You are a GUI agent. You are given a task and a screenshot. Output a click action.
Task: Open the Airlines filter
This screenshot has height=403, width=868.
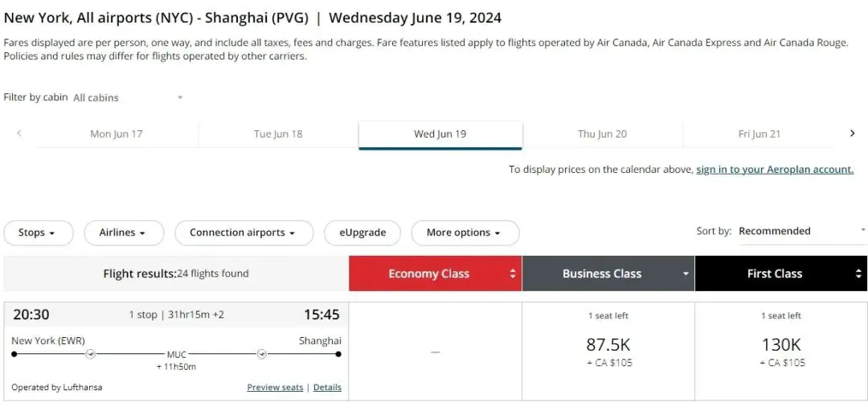pyautogui.click(x=123, y=232)
